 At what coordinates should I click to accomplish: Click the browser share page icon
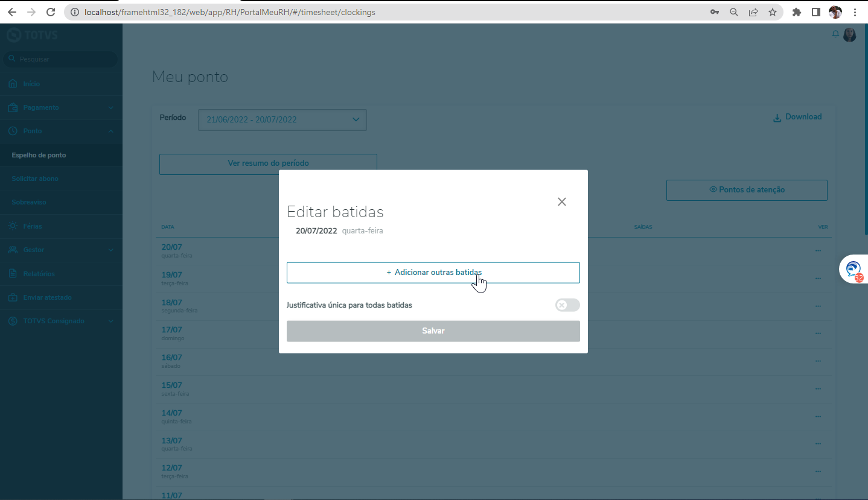(753, 12)
